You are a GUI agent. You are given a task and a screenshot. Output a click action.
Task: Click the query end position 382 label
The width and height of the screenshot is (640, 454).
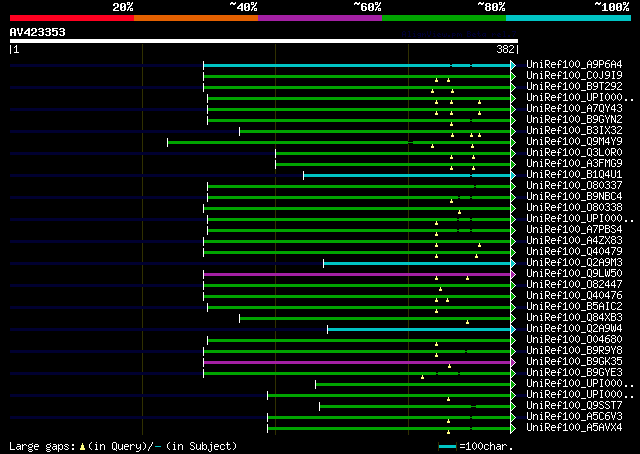tap(505, 49)
